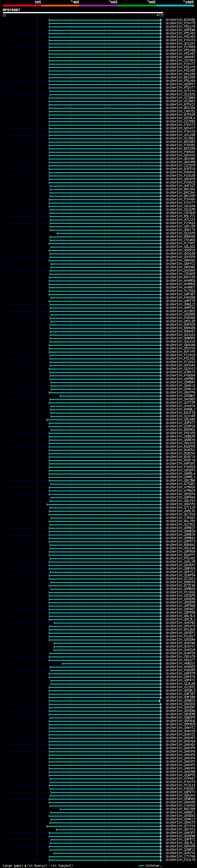Screen dimensions: 197x868
Task: Select hit label UniRef100_P13114
Action: click(180, 785)
